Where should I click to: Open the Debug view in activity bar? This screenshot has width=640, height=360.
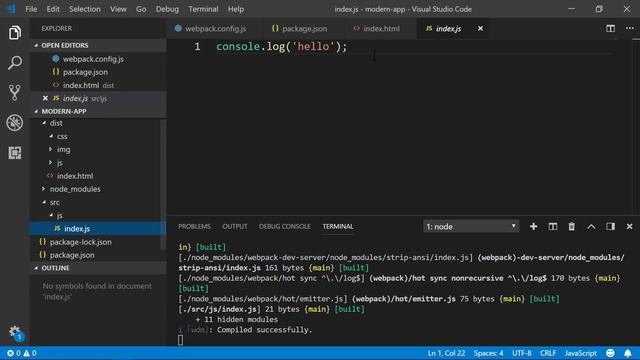tap(15, 122)
